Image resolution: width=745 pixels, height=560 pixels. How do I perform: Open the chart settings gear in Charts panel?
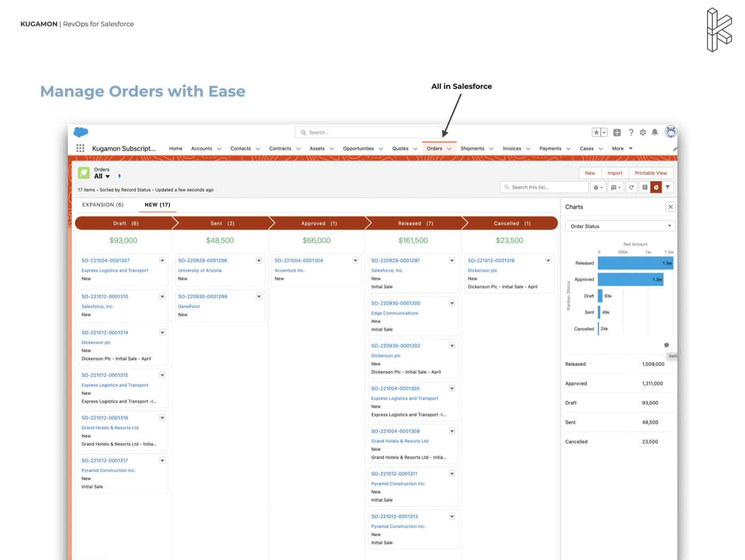click(666, 345)
